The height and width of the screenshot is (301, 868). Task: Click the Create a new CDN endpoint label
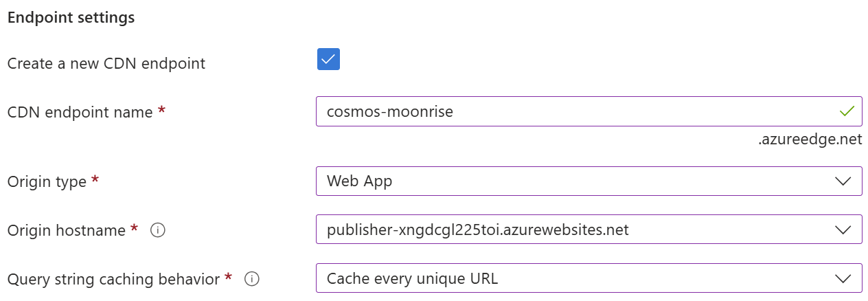click(106, 64)
